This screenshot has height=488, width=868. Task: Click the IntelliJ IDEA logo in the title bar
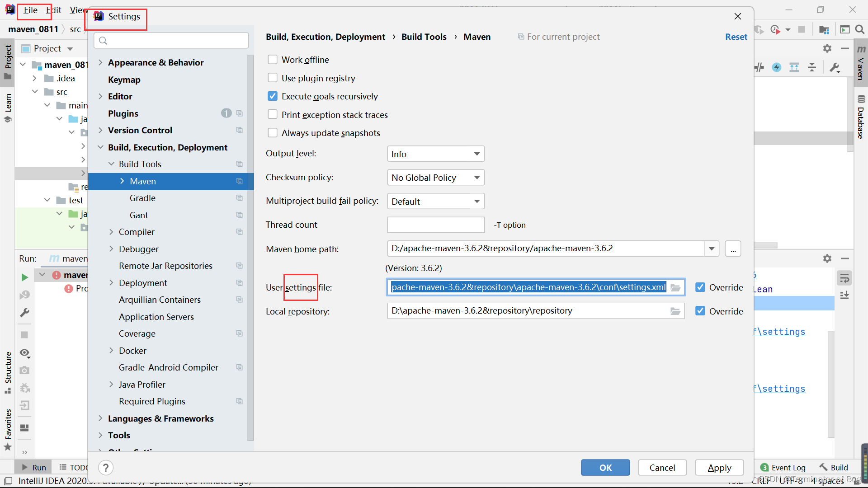click(x=9, y=9)
